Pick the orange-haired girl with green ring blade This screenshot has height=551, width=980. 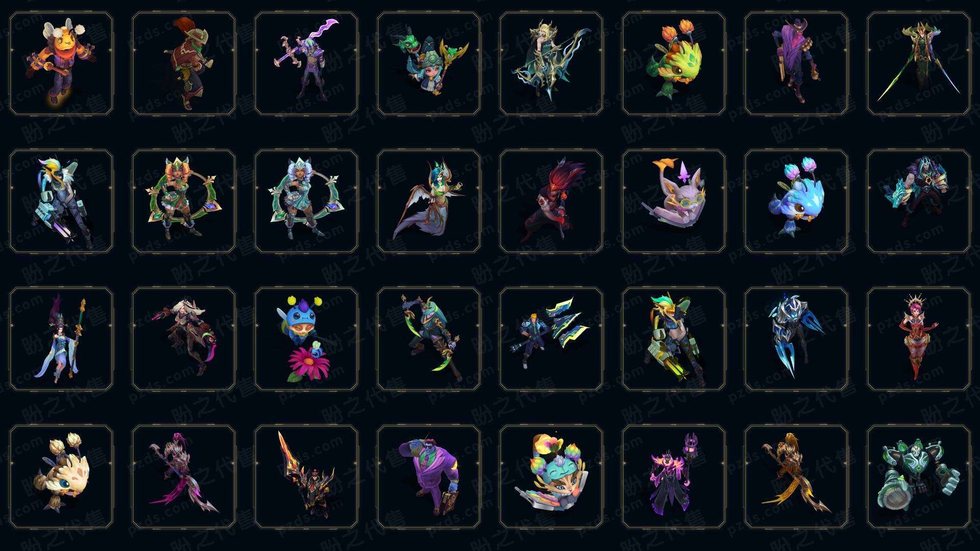(184, 201)
